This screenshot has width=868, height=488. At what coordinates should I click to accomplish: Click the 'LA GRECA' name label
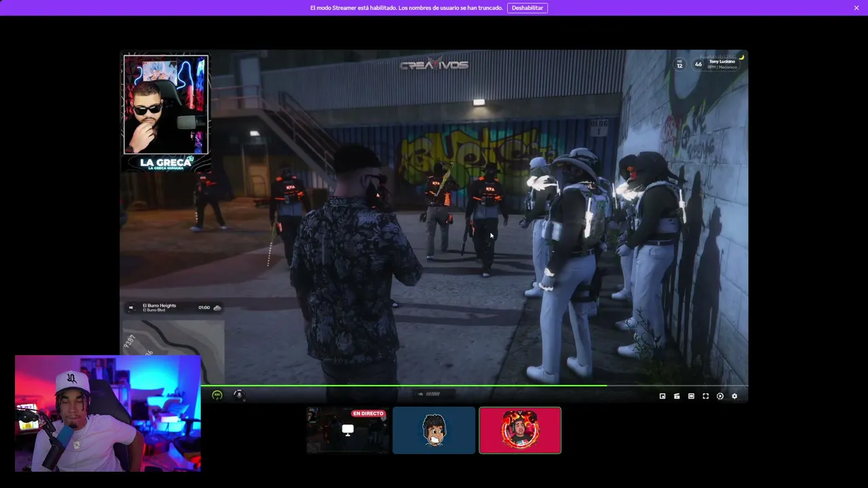tap(165, 163)
